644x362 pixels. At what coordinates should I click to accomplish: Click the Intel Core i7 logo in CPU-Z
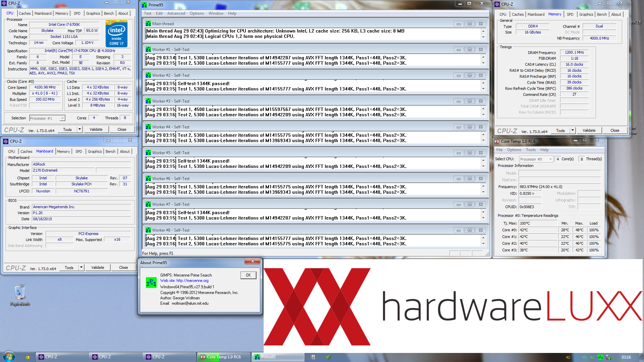pyautogui.click(x=116, y=34)
